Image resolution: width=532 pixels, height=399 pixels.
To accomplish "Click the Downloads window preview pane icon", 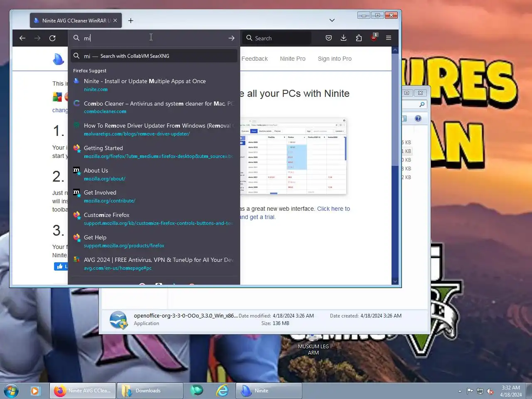I will 404,118.
